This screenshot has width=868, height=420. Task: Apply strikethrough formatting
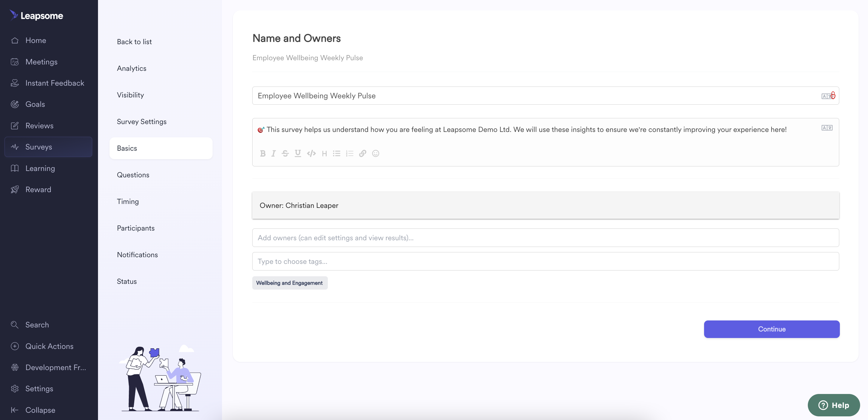[x=286, y=153]
